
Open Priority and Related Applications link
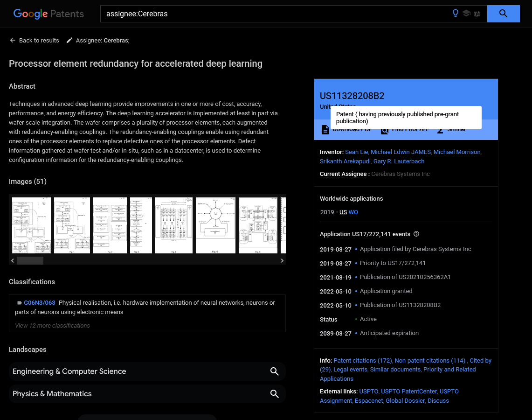[398, 374]
